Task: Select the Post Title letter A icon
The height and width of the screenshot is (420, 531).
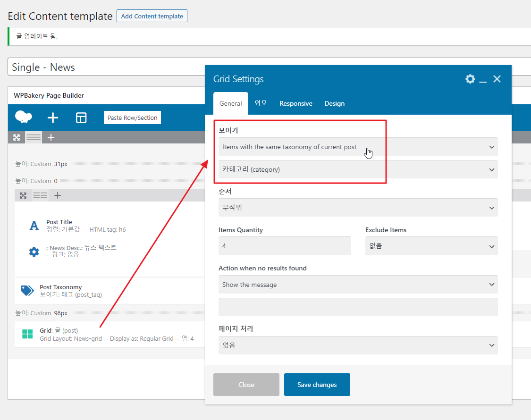Action: (x=34, y=226)
